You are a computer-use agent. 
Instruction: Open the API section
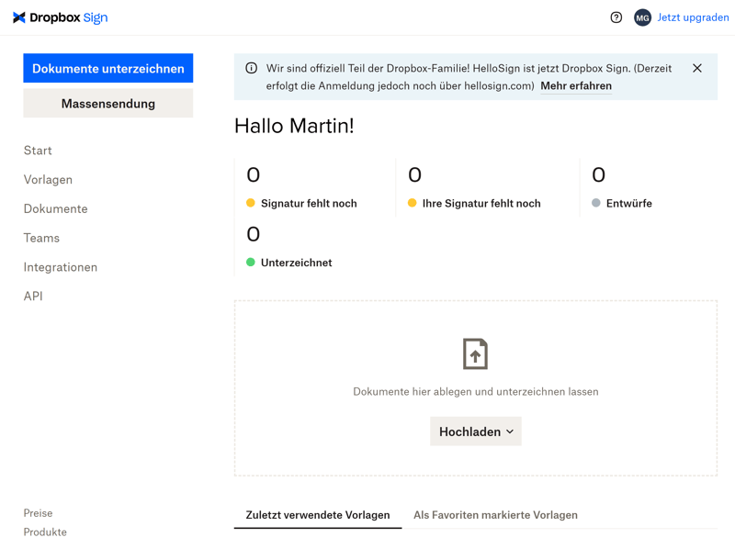click(33, 297)
